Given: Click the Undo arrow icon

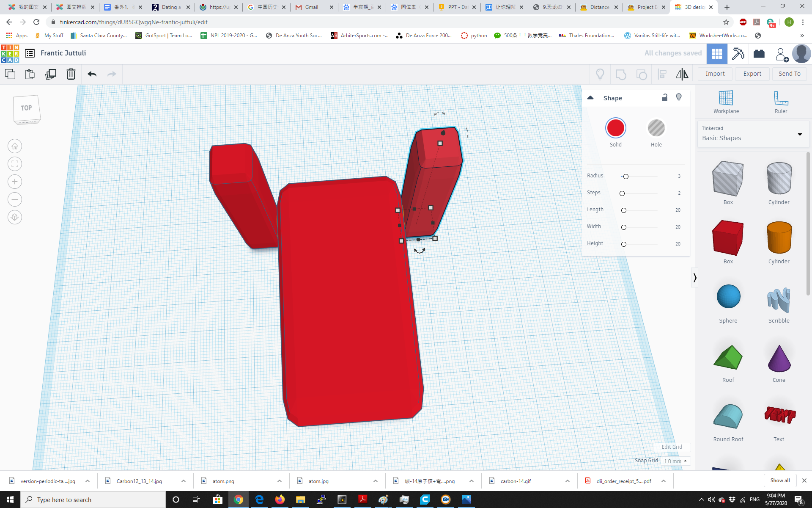Looking at the screenshot, I should pos(91,74).
